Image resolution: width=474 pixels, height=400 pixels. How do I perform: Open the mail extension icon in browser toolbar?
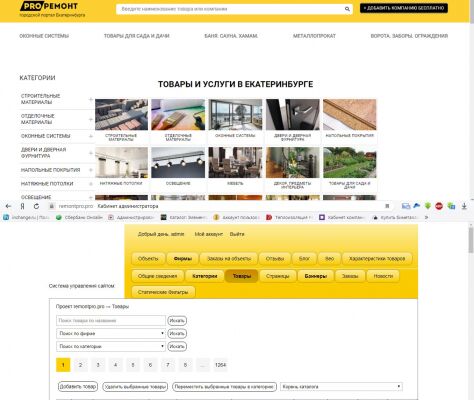pyautogui.click(x=406, y=206)
